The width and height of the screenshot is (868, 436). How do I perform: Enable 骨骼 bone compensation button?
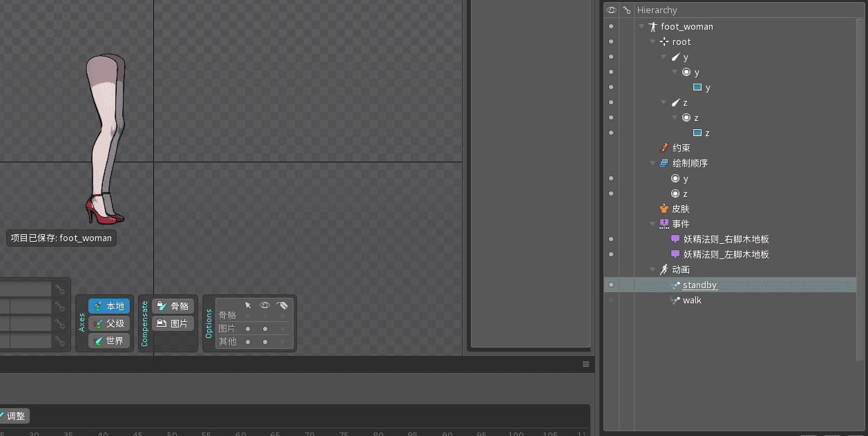173,306
